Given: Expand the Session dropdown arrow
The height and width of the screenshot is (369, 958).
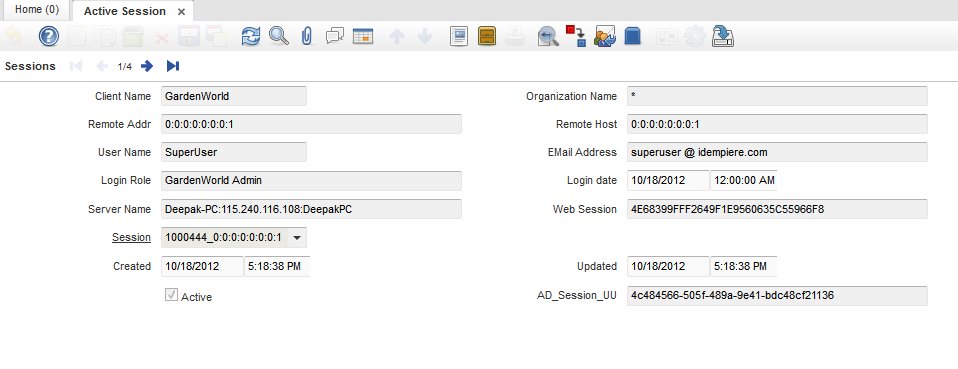Looking at the screenshot, I should coord(296,238).
